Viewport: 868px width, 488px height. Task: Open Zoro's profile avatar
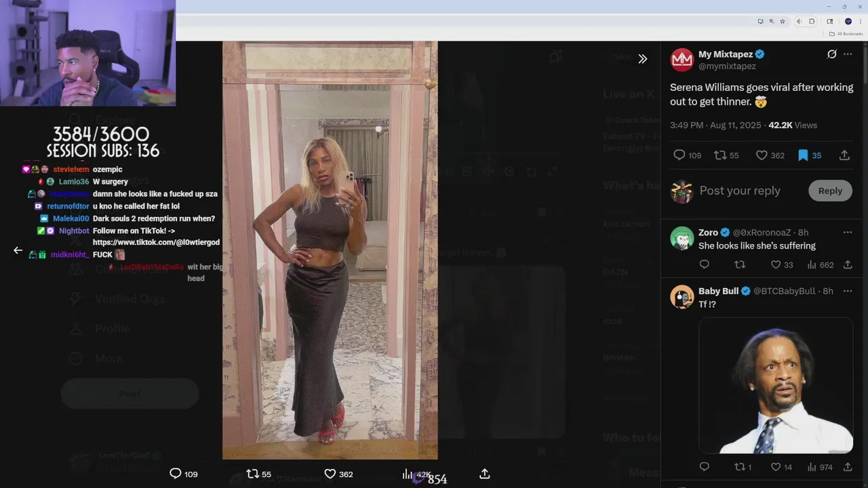tap(682, 238)
